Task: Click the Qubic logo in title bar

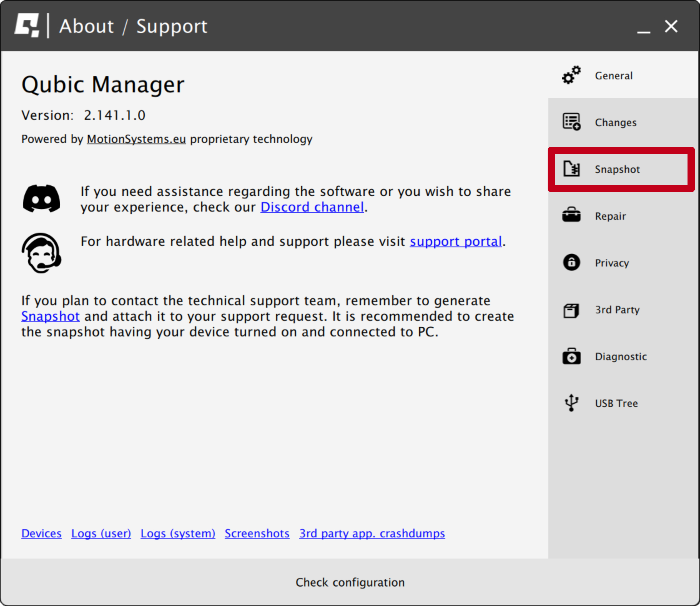Action: click(27, 26)
